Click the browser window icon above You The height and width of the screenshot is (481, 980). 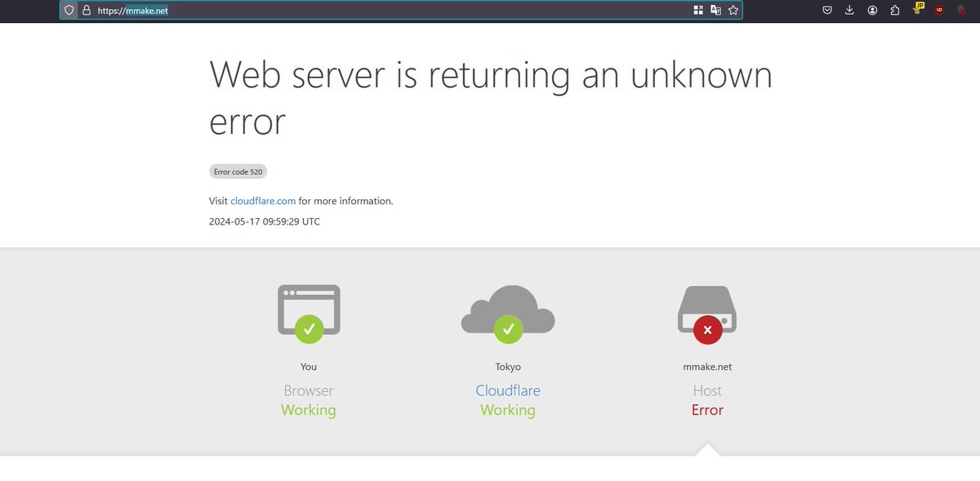pyautogui.click(x=309, y=314)
